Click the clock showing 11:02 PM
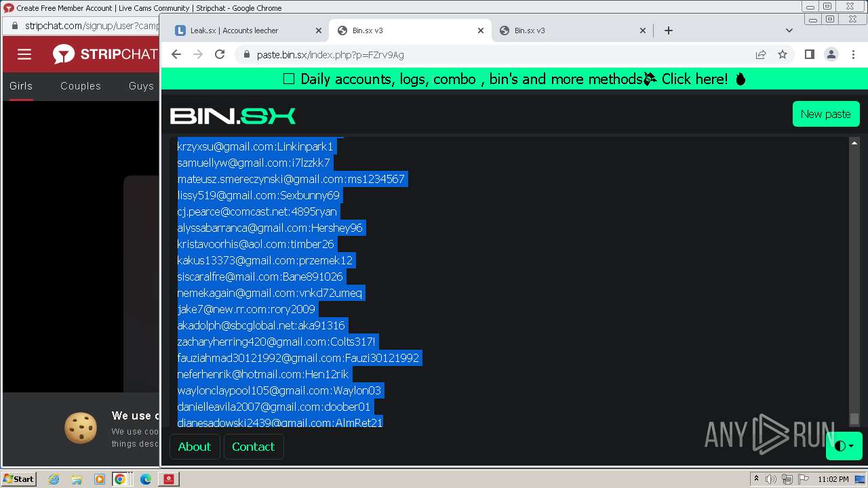The width and height of the screenshot is (868, 488). 833,479
